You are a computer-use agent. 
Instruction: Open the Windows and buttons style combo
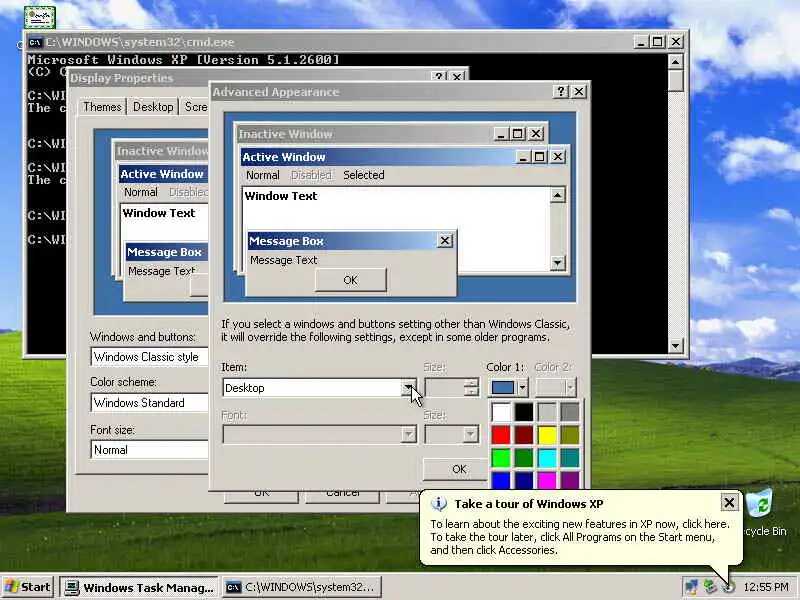[149, 357]
